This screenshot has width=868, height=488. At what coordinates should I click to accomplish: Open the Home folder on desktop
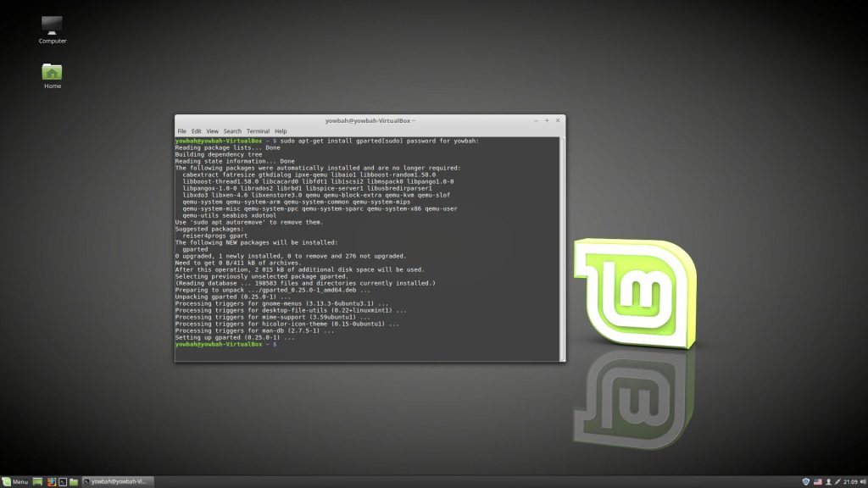(x=53, y=73)
